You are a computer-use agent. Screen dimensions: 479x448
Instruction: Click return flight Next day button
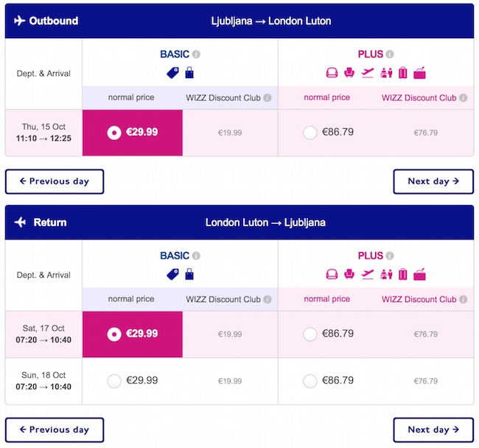point(433,430)
